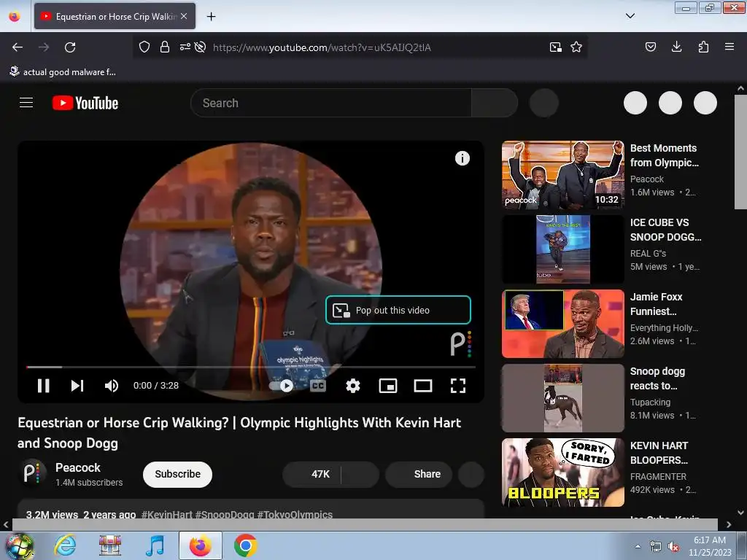Image resolution: width=747 pixels, height=560 pixels.
Task: Open Windows Start menu
Action: coord(19,545)
